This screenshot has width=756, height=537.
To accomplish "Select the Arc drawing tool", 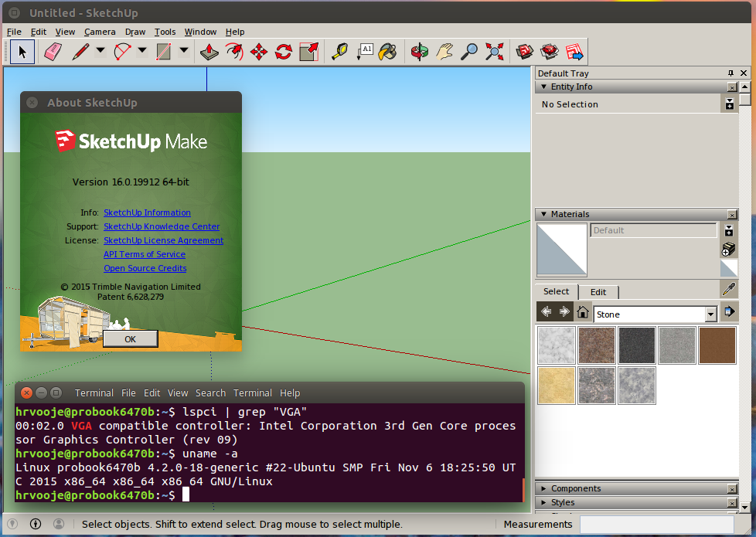I will coord(122,52).
